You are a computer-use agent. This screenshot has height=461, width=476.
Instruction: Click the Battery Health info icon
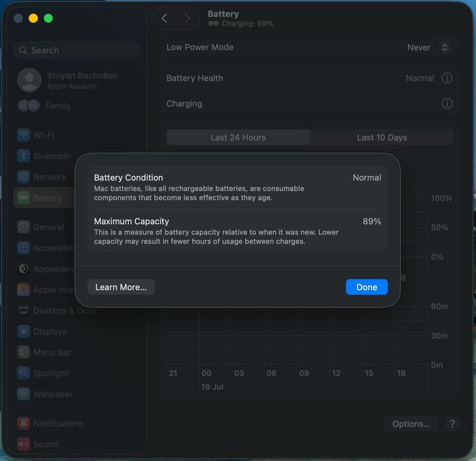(447, 78)
